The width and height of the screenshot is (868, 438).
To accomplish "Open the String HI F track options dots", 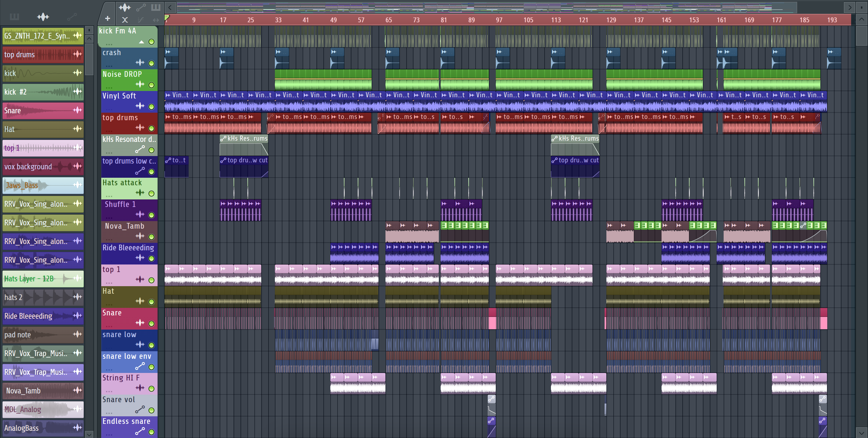I will coord(108,391).
